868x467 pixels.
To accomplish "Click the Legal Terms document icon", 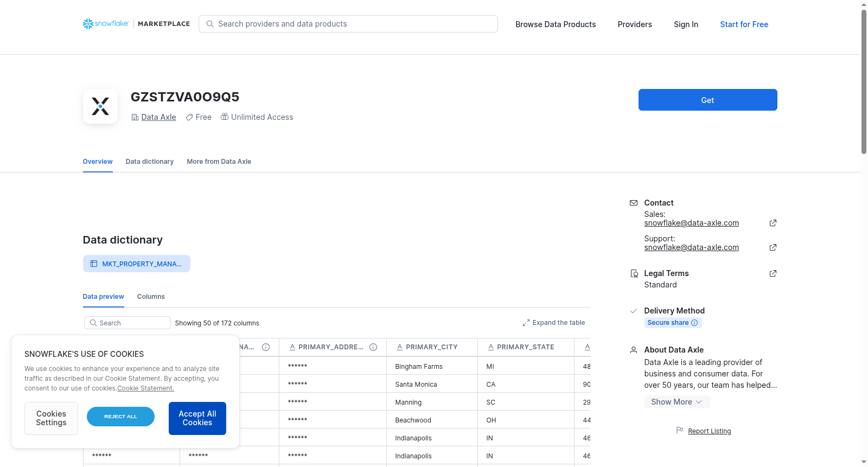I will coord(634,273).
